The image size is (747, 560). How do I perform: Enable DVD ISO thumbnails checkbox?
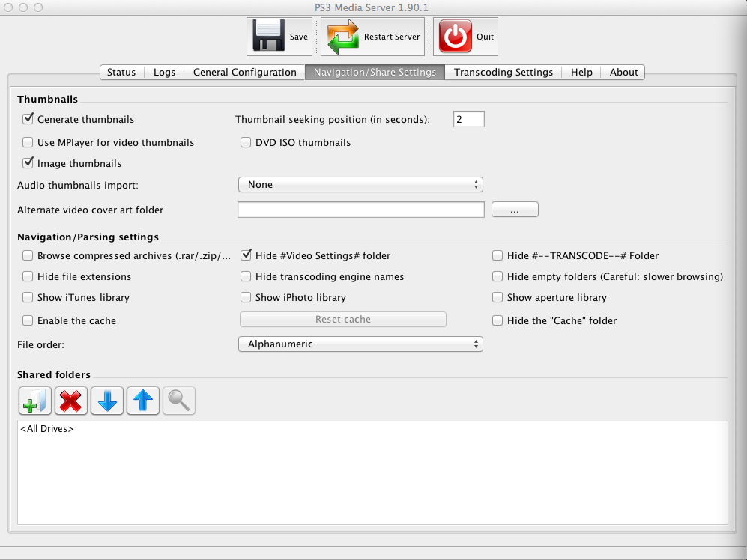click(x=246, y=142)
